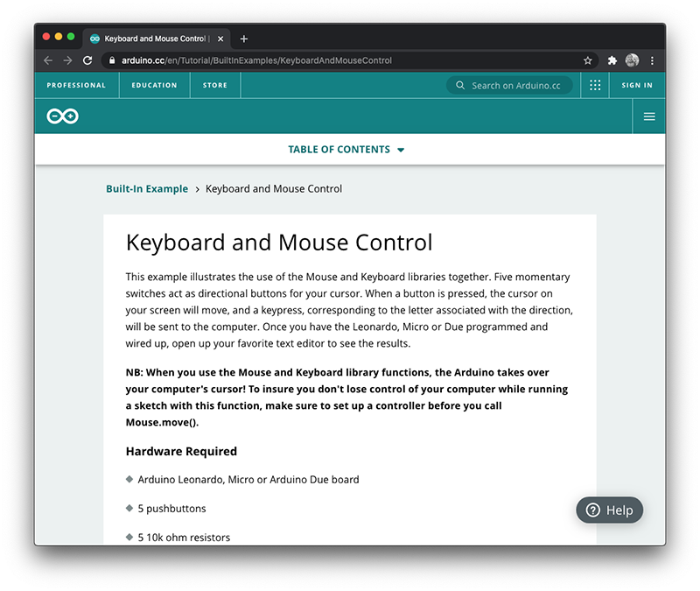Open the Education menu item
700x591 pixels.
point(154,86)
